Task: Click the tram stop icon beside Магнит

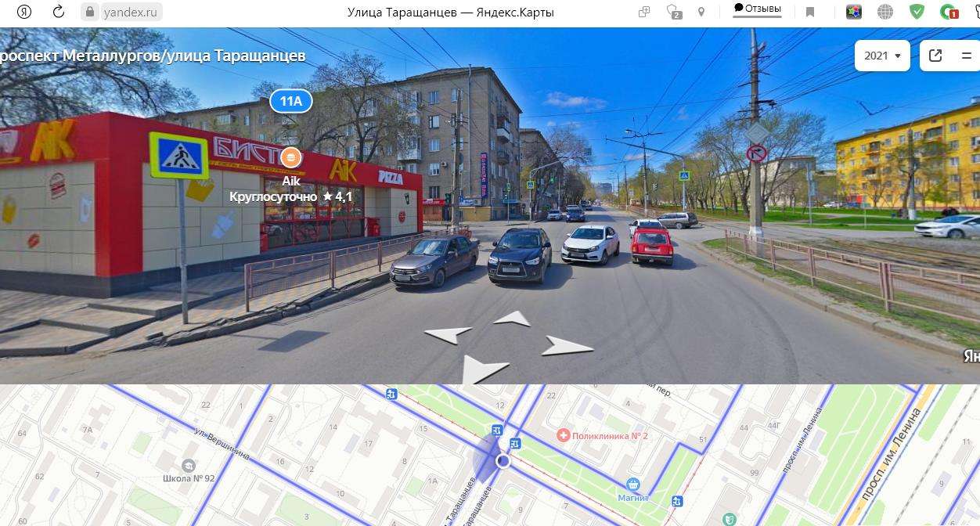Action: point(677,500)
